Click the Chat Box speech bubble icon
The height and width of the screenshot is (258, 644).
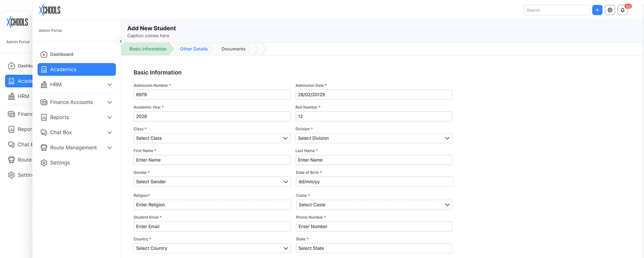(44, 132)
